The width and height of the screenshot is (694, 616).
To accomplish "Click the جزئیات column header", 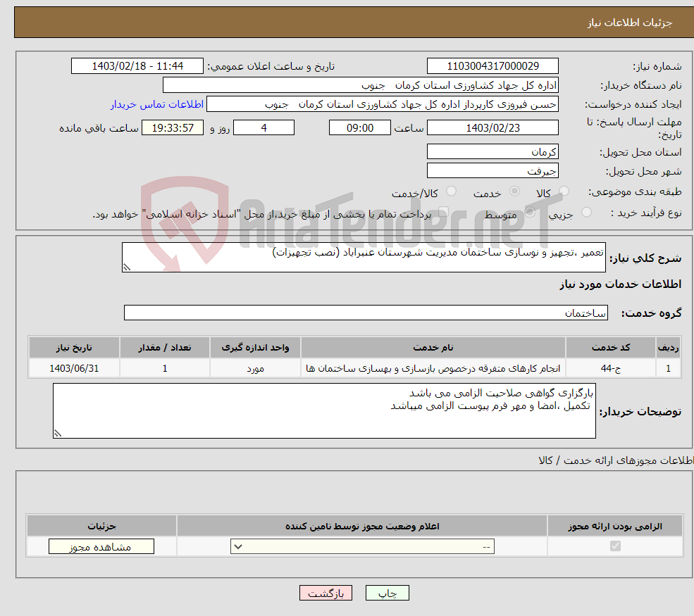I will click(x=101, y=526).
